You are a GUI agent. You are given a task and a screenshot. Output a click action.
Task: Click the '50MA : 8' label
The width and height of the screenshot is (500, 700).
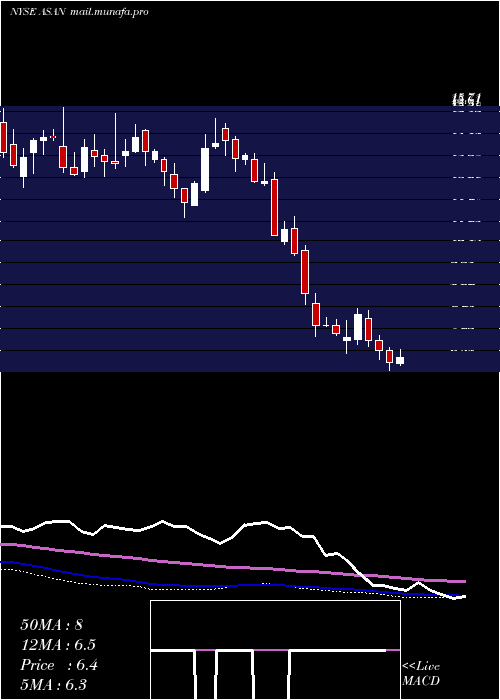(x=51, y=625)
